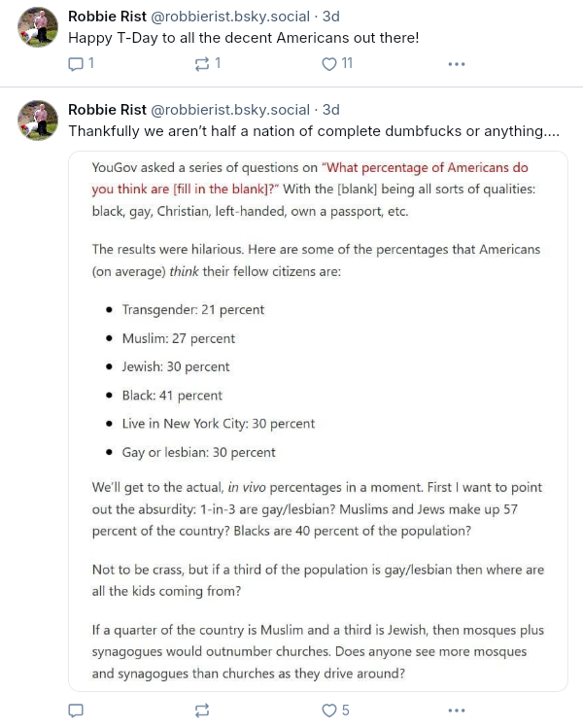Screen dimensions: 583x728
Task: Like the post with the YouGov screenshot
Action: (329, 711)
